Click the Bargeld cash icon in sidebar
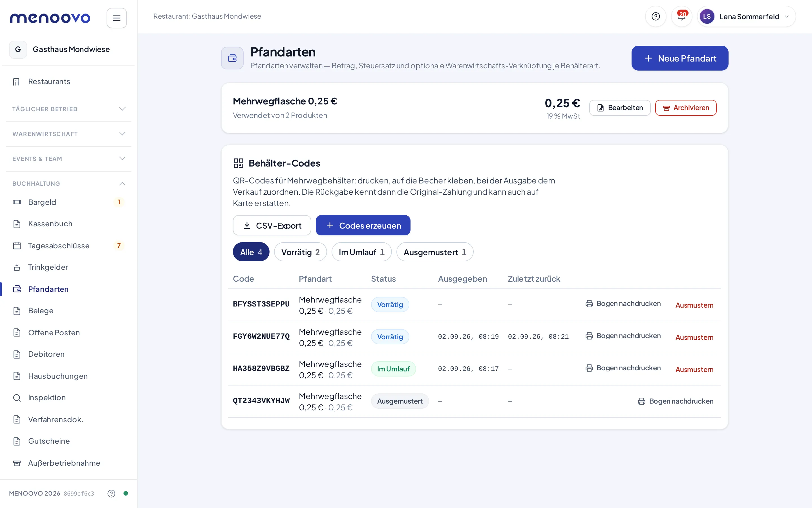Screen dimensions: 812x508 (17, 202)
